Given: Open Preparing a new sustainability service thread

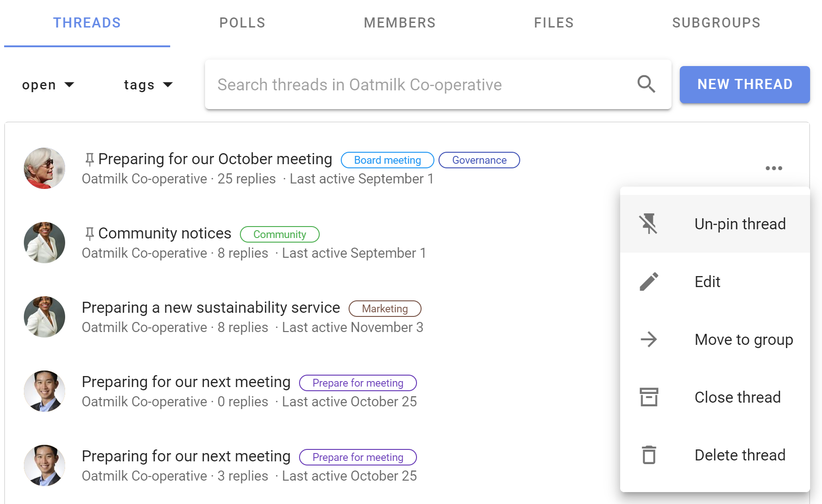Looking at the screenshot, I should 211,308.
